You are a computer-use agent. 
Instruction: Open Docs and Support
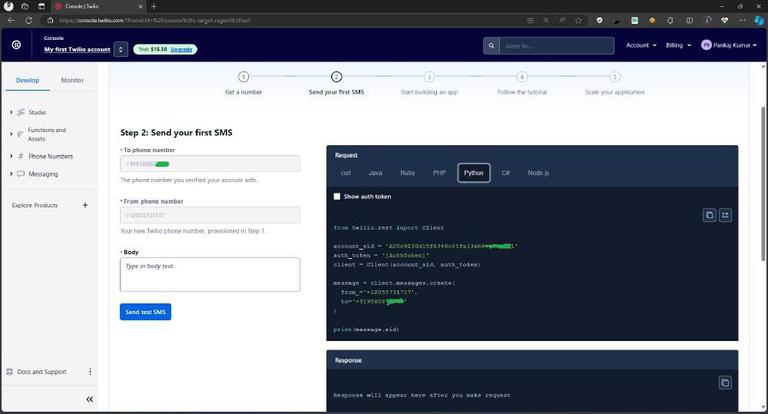click(42, 372)
